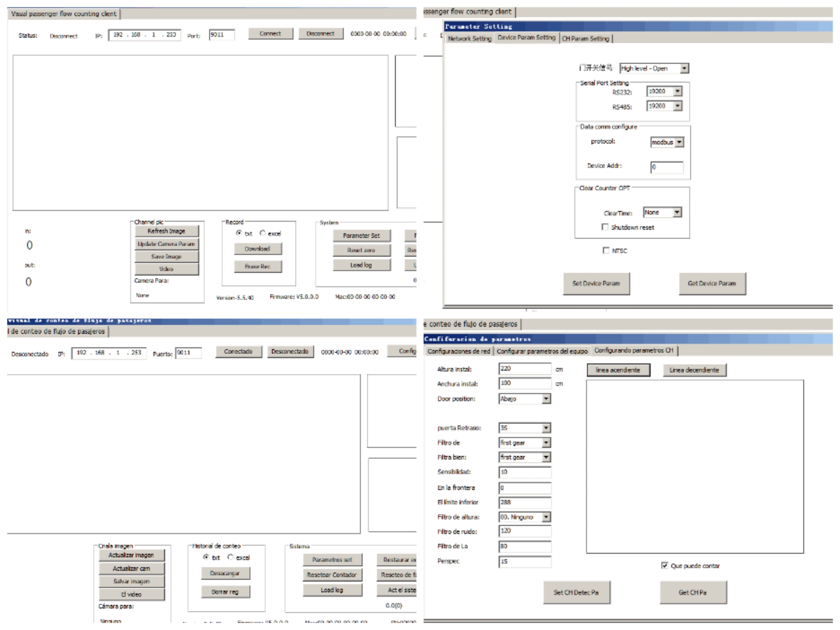Open protocol modbus dropdown
Image resolution: width=840 pixels, height=630 pixels.
(x=667, y=142)
